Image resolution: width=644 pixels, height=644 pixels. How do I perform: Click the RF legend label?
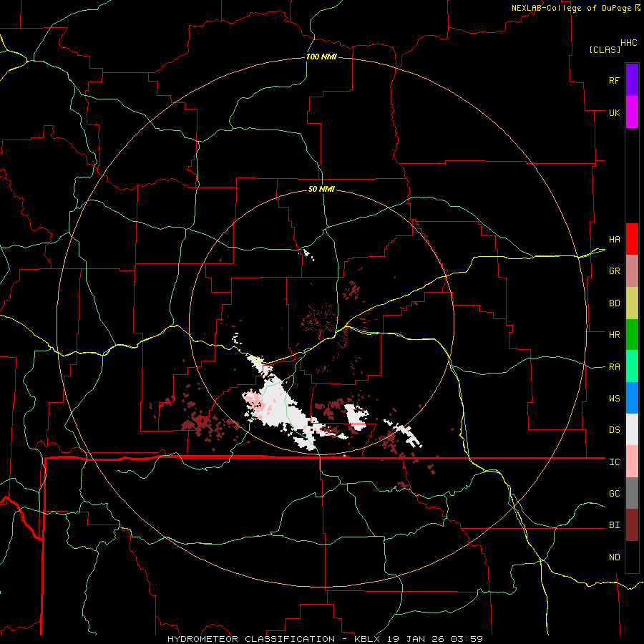[x=614, y=80]
